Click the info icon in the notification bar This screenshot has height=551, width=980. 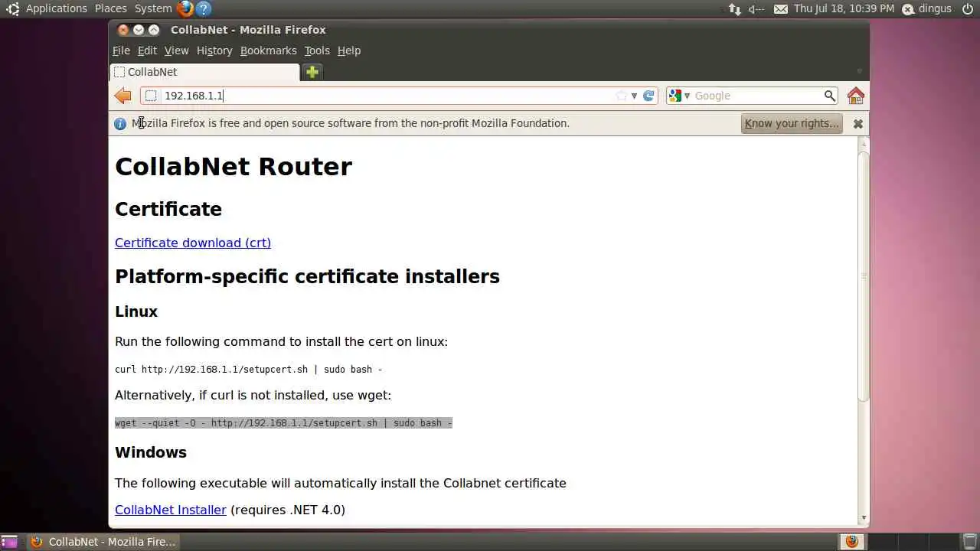tap(120, 123)
